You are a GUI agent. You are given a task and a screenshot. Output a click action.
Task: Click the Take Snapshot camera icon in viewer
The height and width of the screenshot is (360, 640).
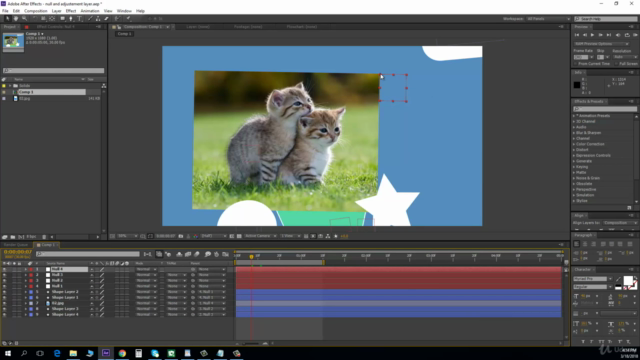[181, 236]
